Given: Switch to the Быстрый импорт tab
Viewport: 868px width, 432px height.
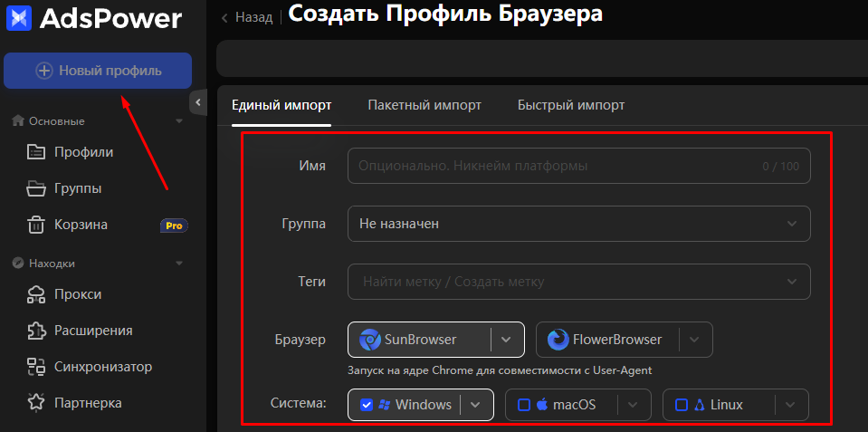Looking at the screenshot, I should pyautogui.click(x=571, y=105).
